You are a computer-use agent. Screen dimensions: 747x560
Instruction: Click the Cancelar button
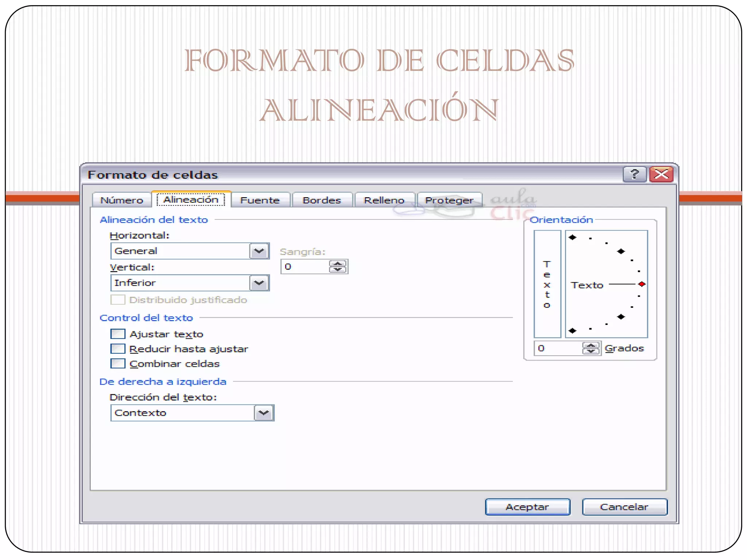point(624,507)
